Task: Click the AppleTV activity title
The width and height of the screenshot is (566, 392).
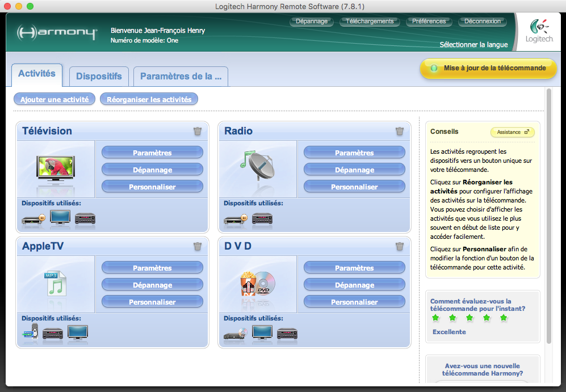Action: [x=43, y=246]
